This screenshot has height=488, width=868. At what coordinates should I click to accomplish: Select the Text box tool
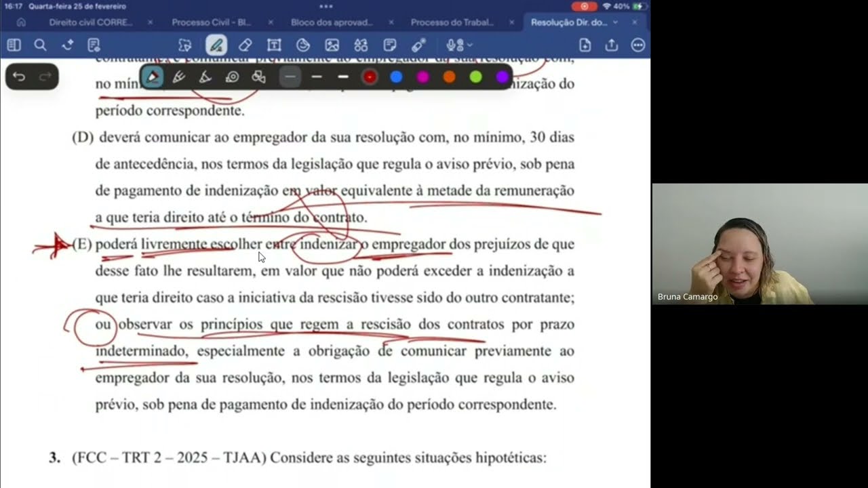pos(274,45)
